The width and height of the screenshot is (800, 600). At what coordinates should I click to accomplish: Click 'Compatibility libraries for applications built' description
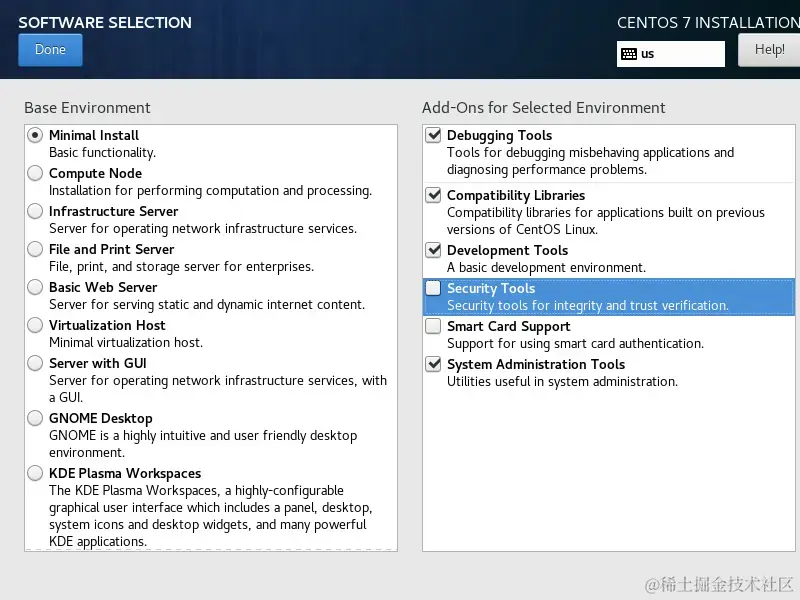coord(606,221)
